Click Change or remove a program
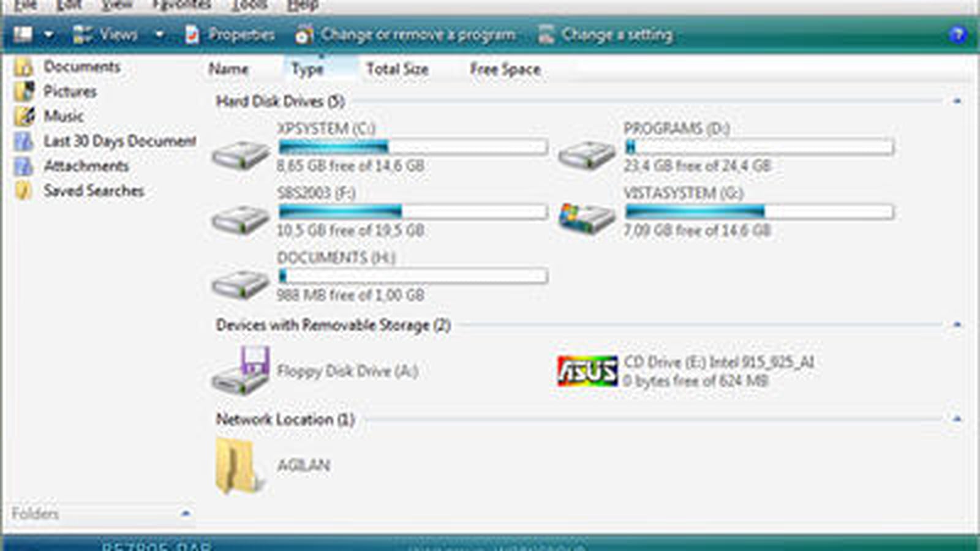The width and height of the screenshot is (980, 551). click(x=405, y=35)
